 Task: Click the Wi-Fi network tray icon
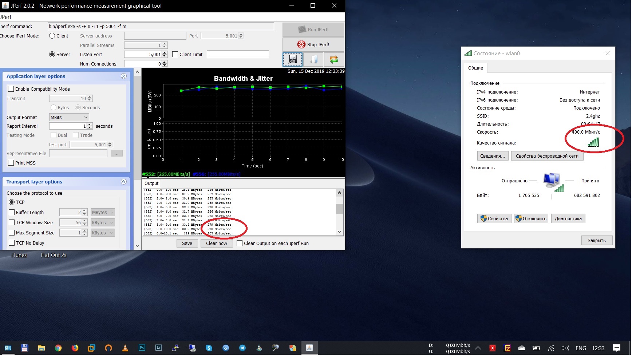click(x=551, y=348)
